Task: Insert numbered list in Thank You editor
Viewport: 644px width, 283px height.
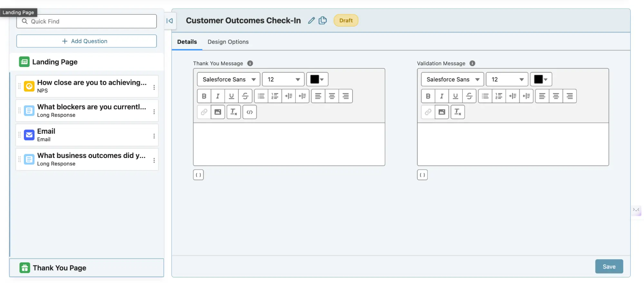Action: (x=275, y=96)
